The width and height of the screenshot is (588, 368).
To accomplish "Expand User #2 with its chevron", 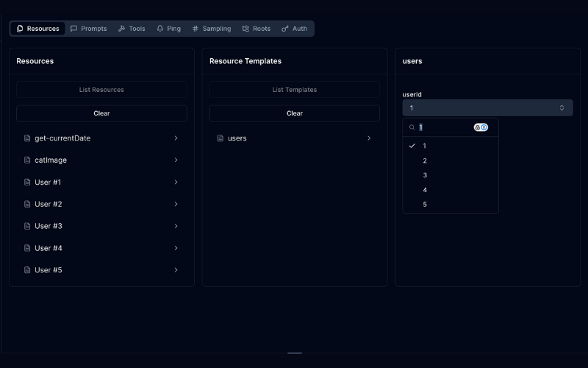I will point(176,204).
